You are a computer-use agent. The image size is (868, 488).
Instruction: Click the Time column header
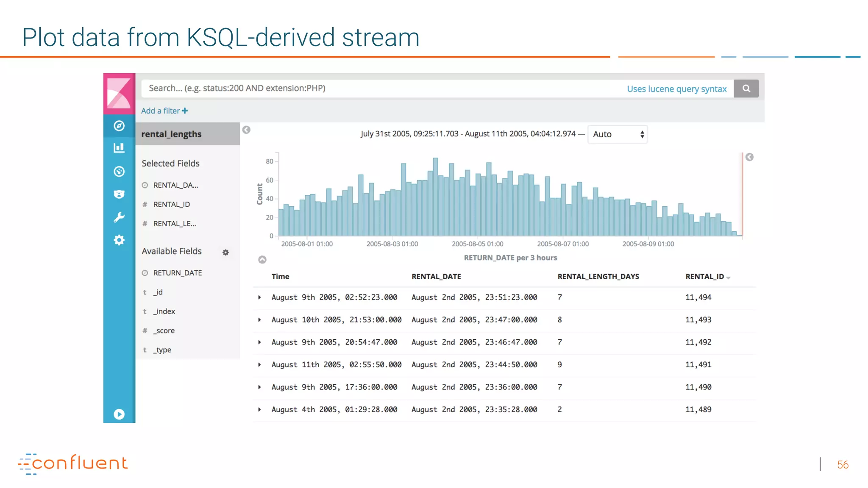coord(280,277)
